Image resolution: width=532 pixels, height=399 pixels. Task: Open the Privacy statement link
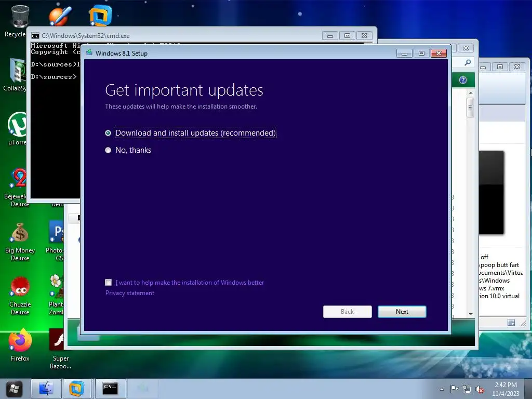tap(129, 293)
